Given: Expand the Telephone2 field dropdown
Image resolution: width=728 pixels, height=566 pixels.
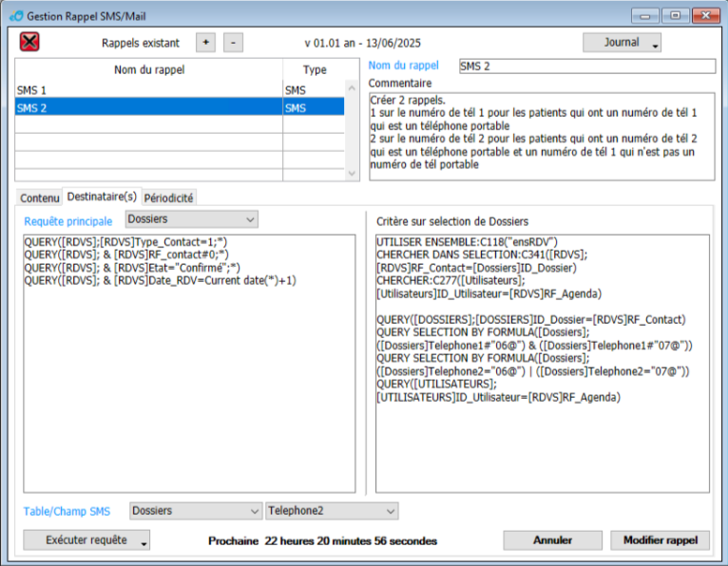Looking at the screenshot, I should point(332,511).
